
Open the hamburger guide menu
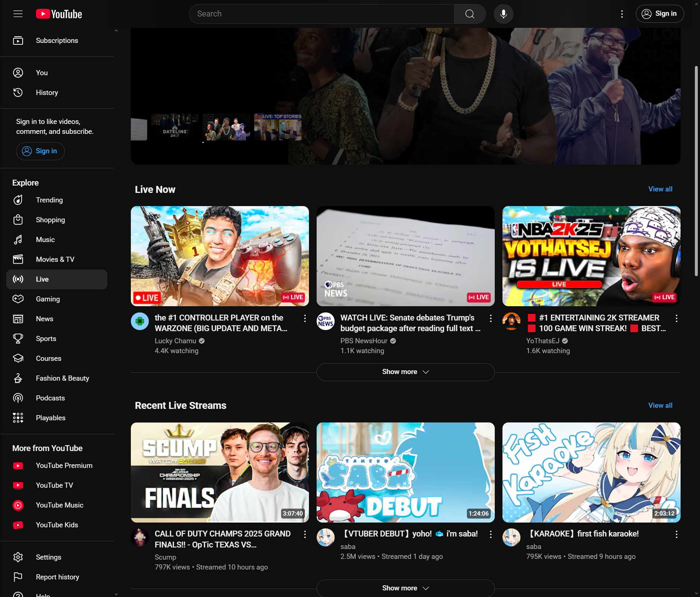point(18,14)
